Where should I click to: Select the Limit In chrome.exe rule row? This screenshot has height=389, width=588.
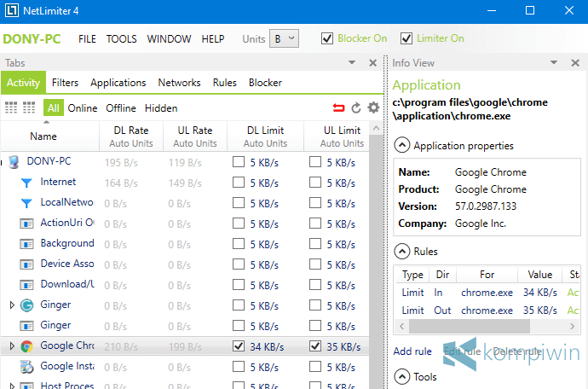click(487, 293)
